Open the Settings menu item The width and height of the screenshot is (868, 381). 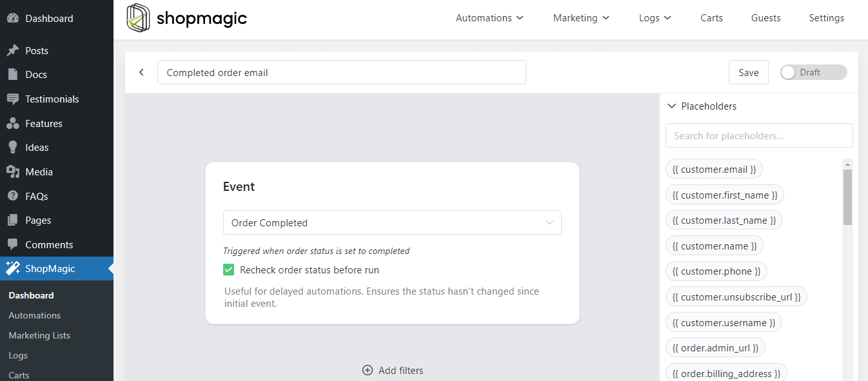[x=826, y=18]
